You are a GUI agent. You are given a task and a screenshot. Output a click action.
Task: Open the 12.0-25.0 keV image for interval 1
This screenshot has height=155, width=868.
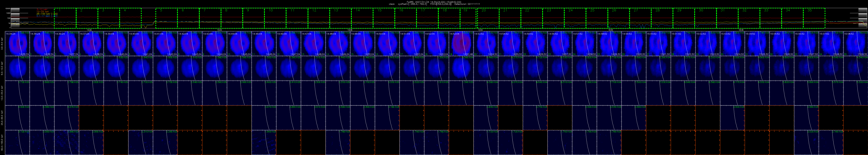pos(17,93)
